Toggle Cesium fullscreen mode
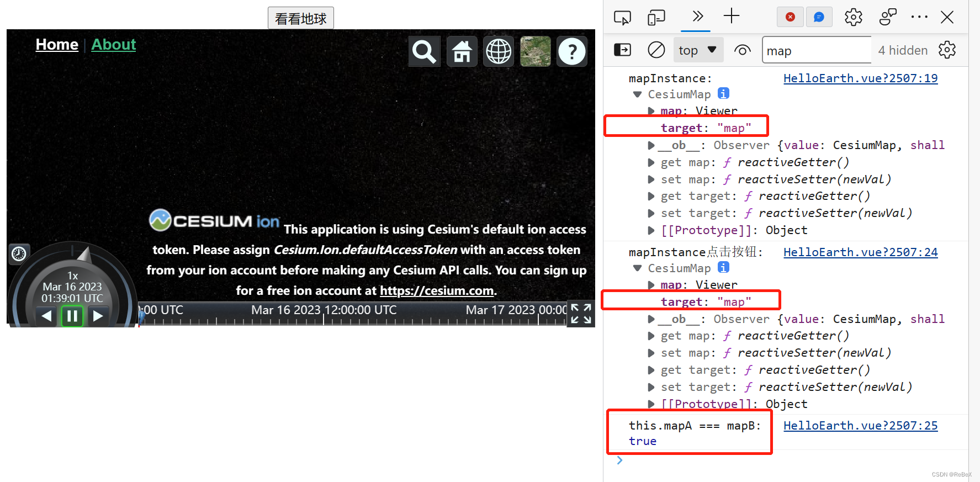This screenshot has height=482, width=980. 581,314
